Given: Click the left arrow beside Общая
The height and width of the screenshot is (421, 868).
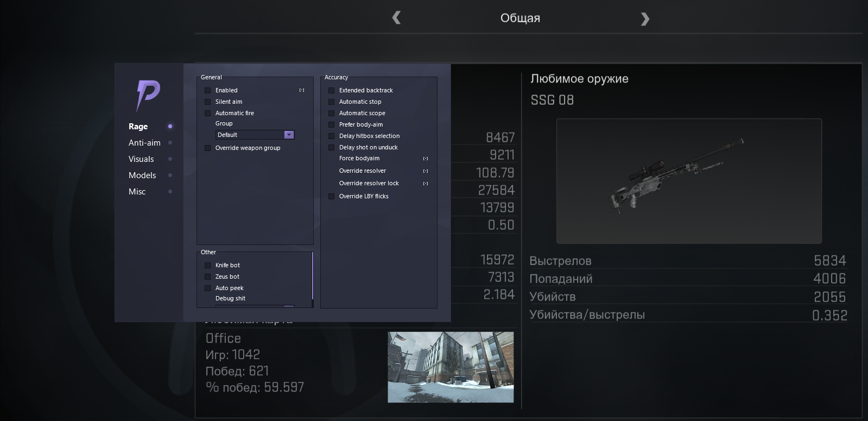Looking at the screenshot, I should coord(396,18).
